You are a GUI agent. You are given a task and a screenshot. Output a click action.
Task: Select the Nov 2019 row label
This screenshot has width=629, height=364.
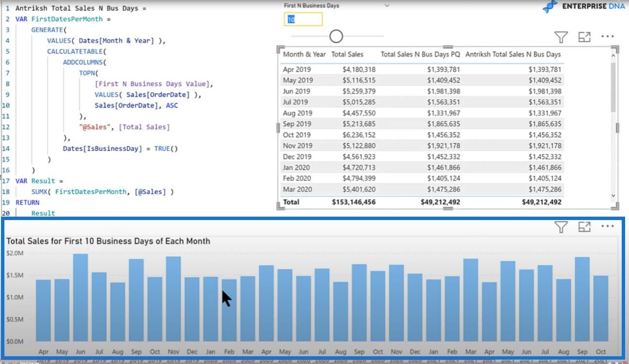(298, 146)
